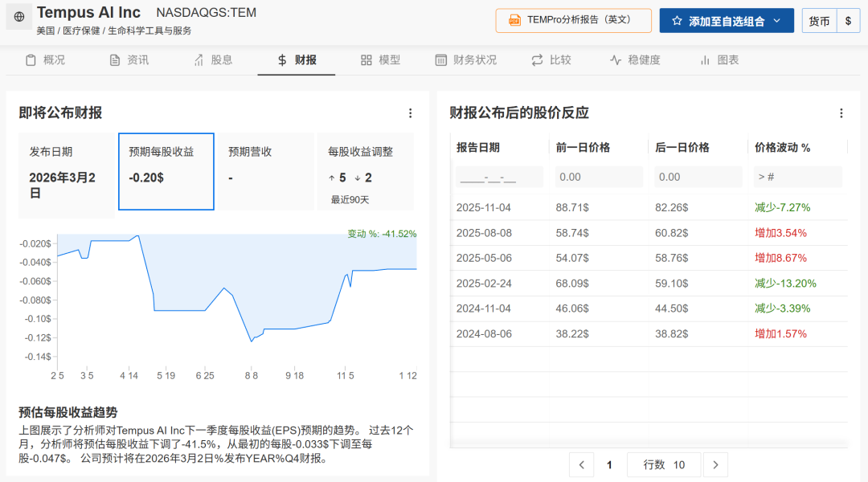Open price reaction panel three-dot menu
The image size is (868, 482).
841,113
